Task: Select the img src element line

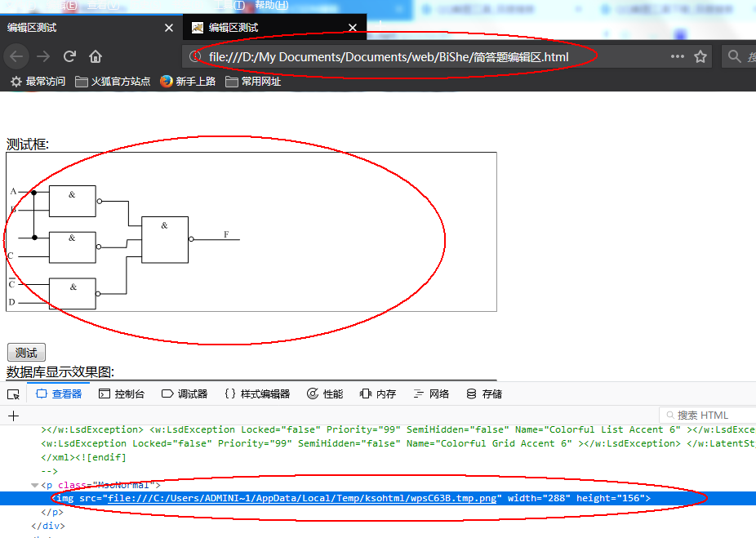Action: coord(378,499)
